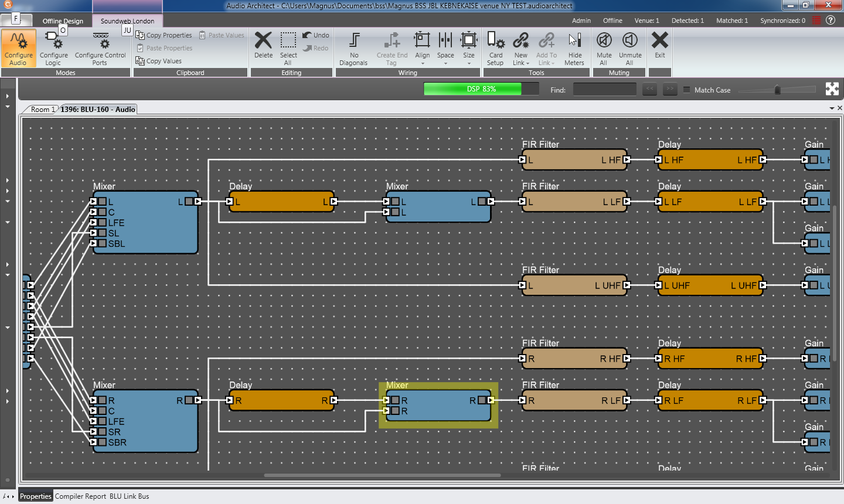
Task: Click the Offline status label
Action: (612, 21)
